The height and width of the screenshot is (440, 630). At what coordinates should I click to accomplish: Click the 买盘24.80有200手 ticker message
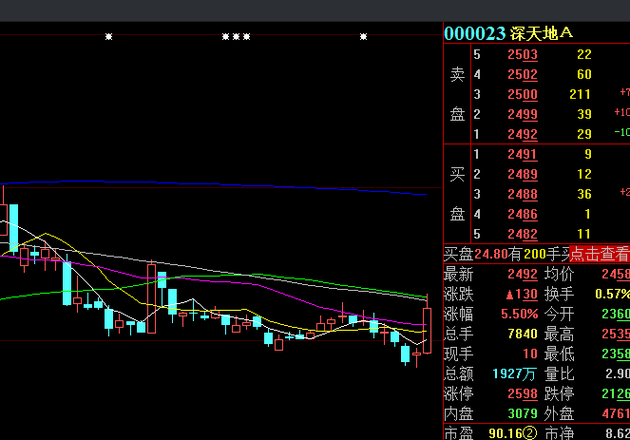click(x=506, y=254)
